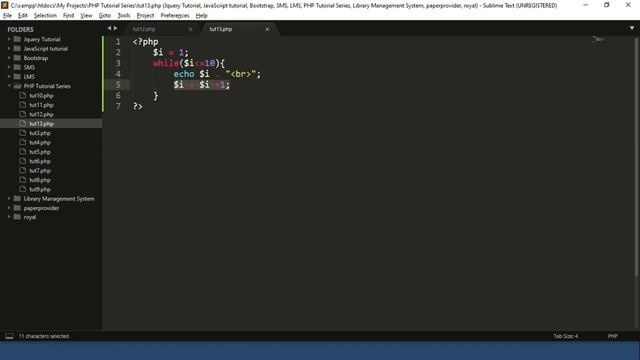This screenshot has height=360, width=640.
Task: Change the Tab Size setting
Action: [566, 336]
